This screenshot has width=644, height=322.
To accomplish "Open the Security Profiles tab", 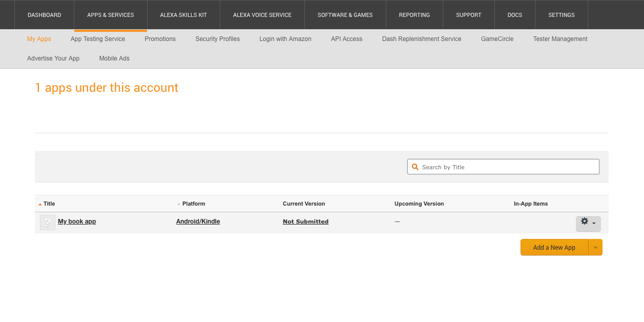I will click(217, 39).
